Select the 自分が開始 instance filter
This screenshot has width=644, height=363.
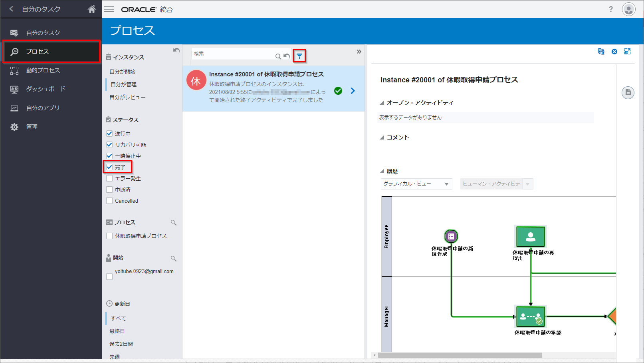pyautogui.click(x=123, y=72)
